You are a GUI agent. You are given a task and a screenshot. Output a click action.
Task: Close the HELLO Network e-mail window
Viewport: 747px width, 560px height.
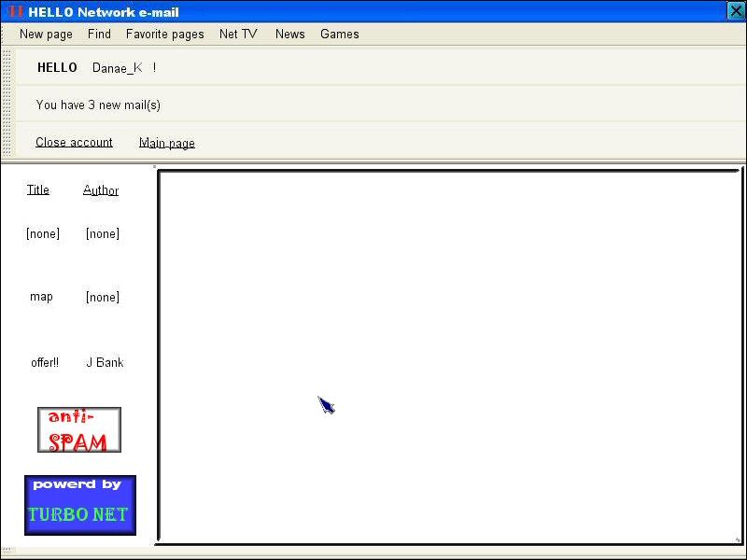click(x=736, y=11)
